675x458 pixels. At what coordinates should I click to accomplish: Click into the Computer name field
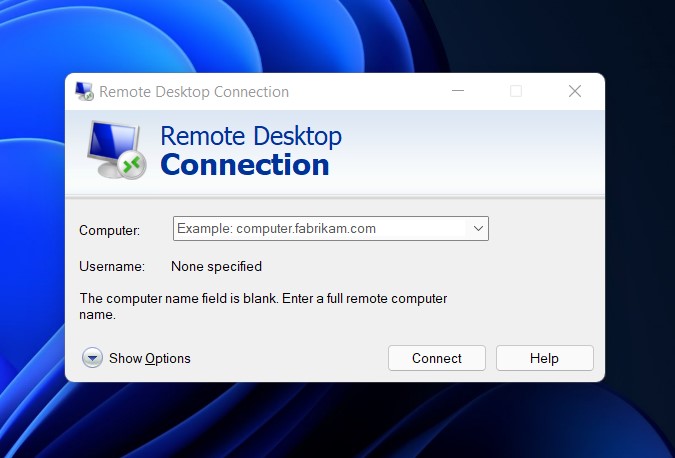pyautogui.click(x=331, y=229)
